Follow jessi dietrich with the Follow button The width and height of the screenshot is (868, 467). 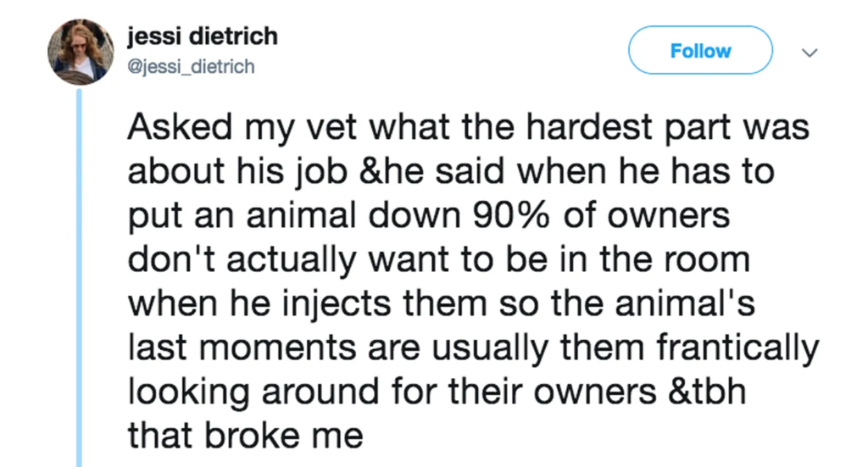pyautogui.click(x=700, y=50)
